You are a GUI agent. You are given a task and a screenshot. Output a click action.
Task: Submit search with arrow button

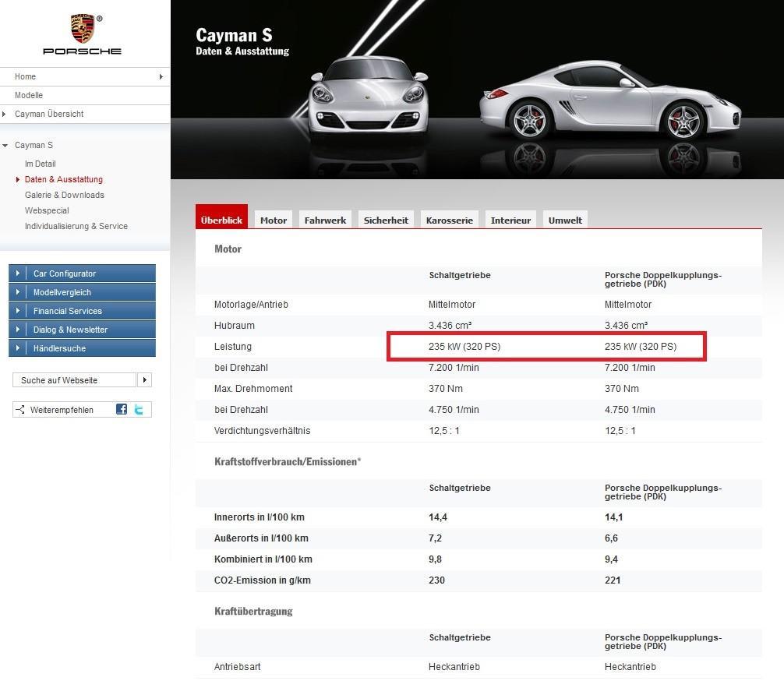[x=144, y=380]
